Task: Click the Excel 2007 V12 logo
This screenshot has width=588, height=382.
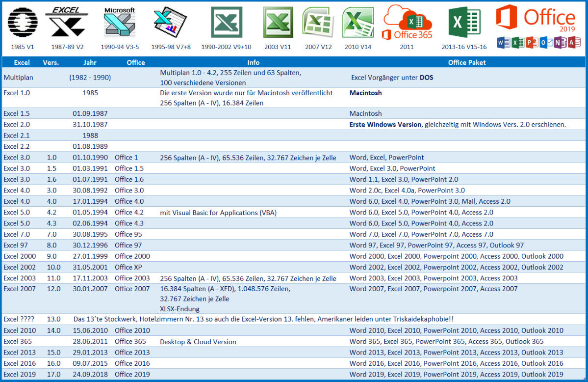Action: 318,22
